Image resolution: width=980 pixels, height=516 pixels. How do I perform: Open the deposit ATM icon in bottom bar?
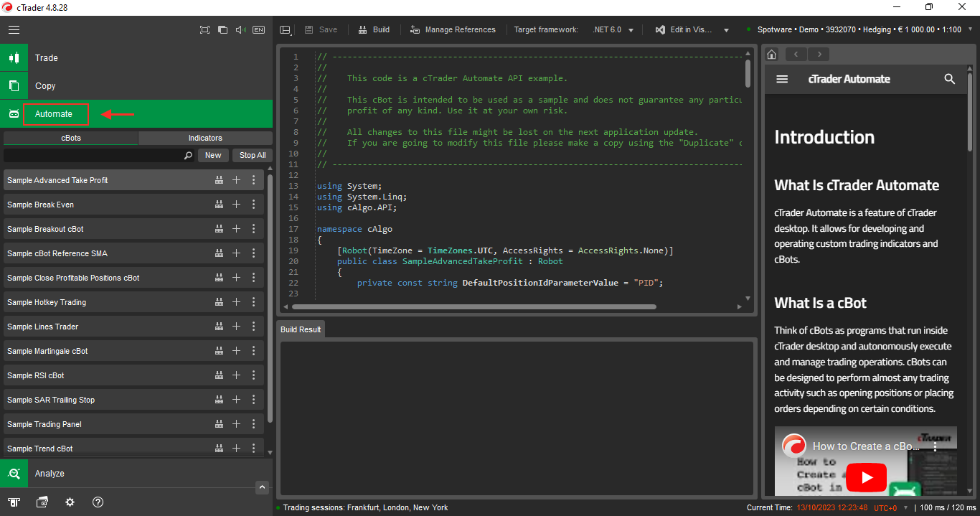coord(14,502)
